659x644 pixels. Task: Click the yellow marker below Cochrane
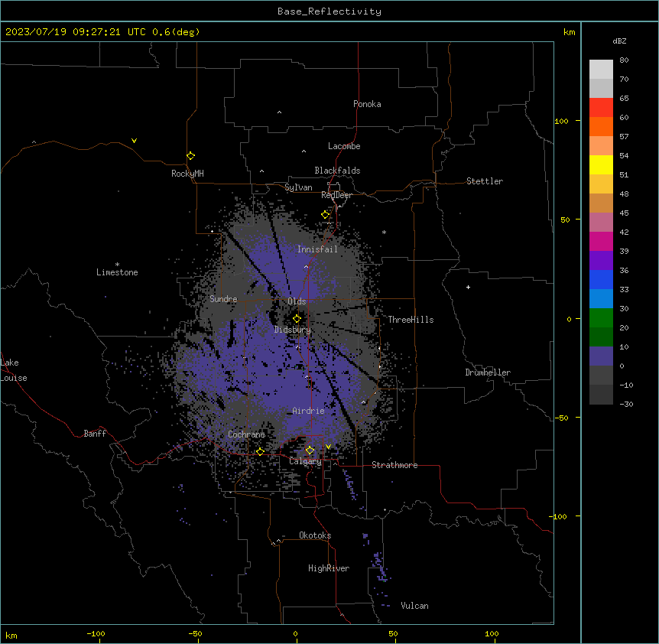[x=260, y=452]
